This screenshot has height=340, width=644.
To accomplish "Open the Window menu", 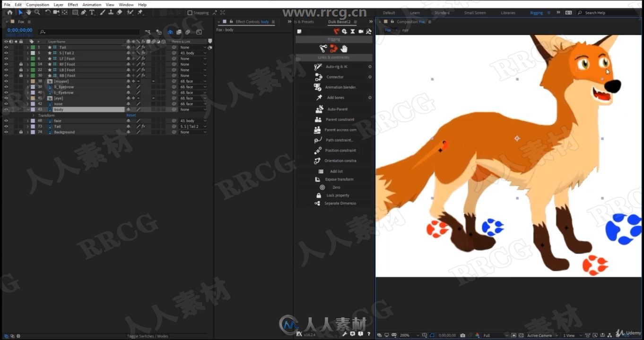I will point(126,5).
